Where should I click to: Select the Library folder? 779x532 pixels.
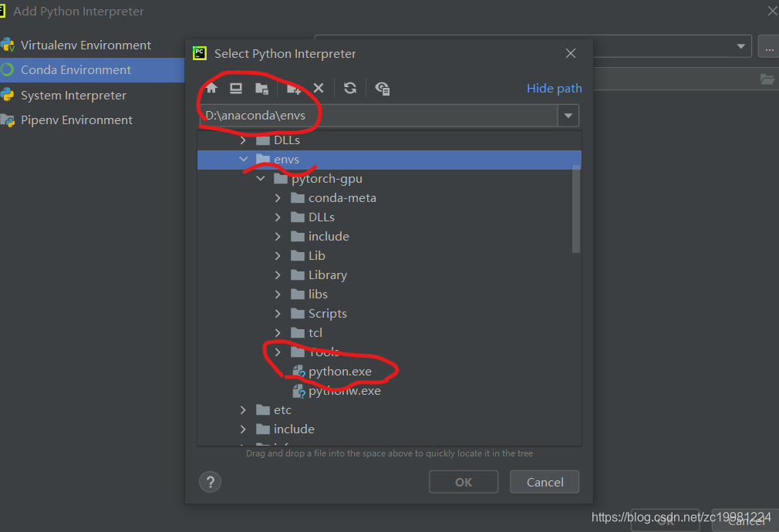327,275
